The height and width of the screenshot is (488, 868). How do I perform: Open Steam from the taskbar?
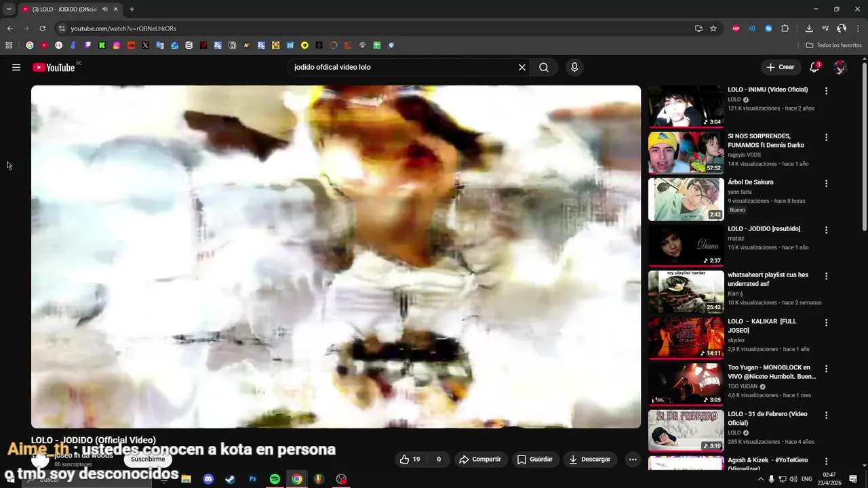coord(230,479)
